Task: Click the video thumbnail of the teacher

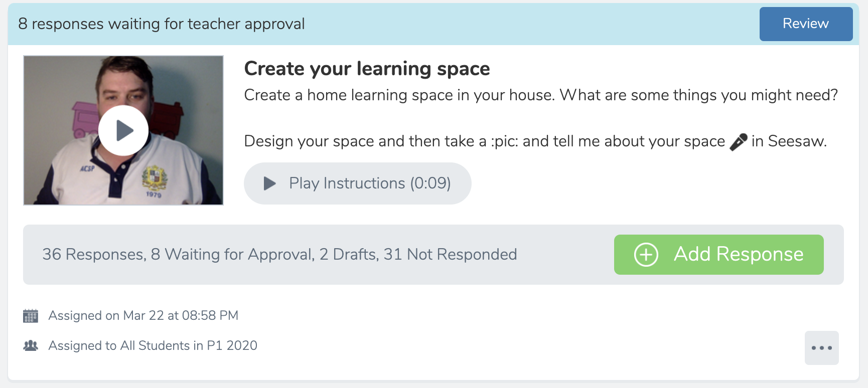Action: pos(123,130)
